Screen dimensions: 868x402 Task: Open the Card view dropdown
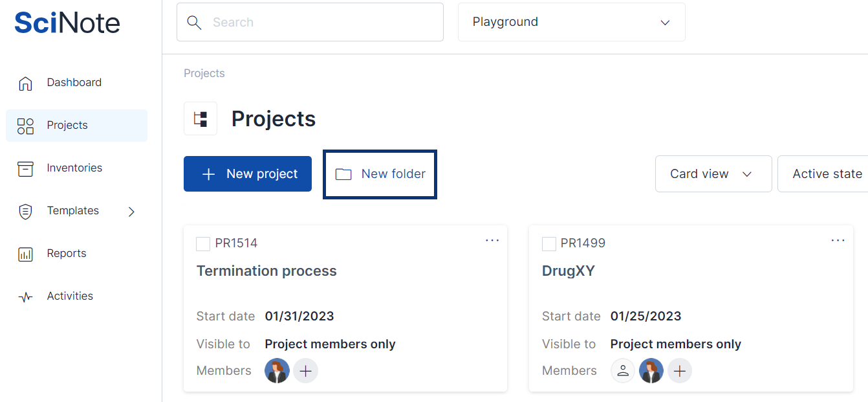click(x=713, y=173)
